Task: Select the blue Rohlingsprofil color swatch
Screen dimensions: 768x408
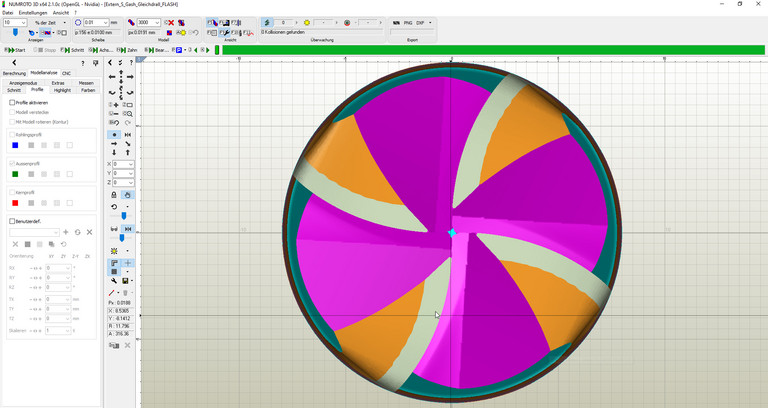Action: tap(15, 145)
